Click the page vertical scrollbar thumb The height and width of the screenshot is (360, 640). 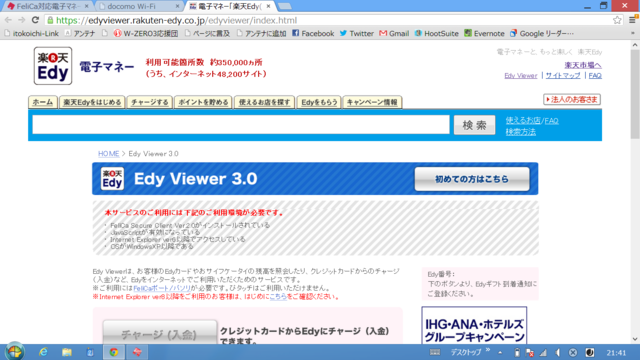635,94
